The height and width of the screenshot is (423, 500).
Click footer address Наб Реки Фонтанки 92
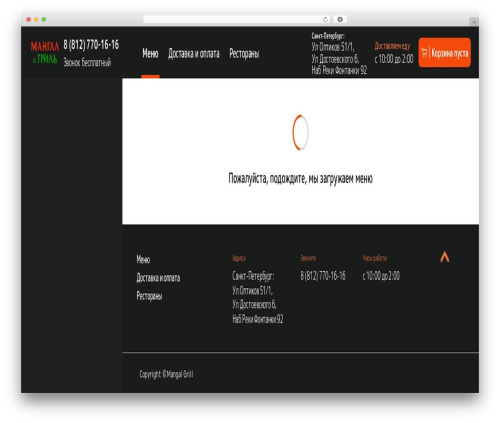pos(258,319)
